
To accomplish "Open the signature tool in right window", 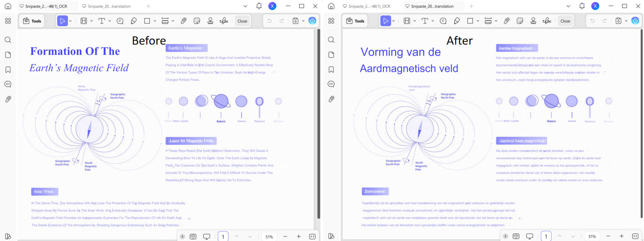I will (547, 21).
